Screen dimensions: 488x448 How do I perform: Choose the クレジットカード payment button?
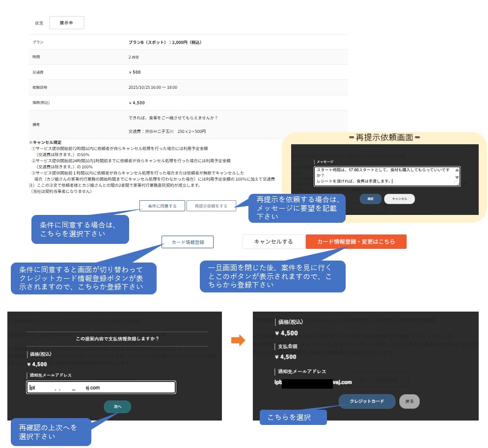click(x=367, y=401)
